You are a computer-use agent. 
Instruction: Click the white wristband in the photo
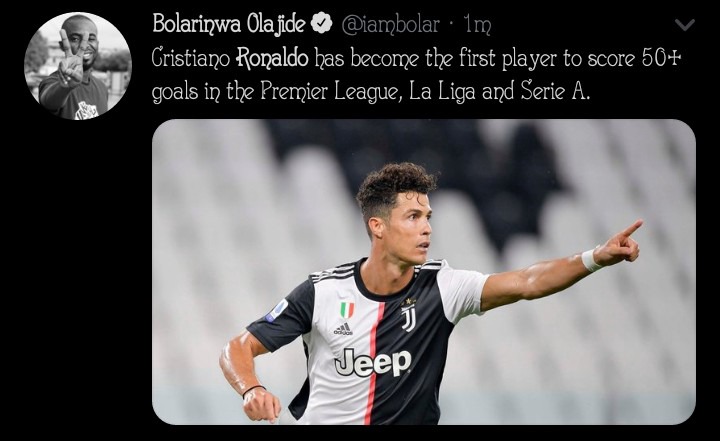(x=591, y=260)
